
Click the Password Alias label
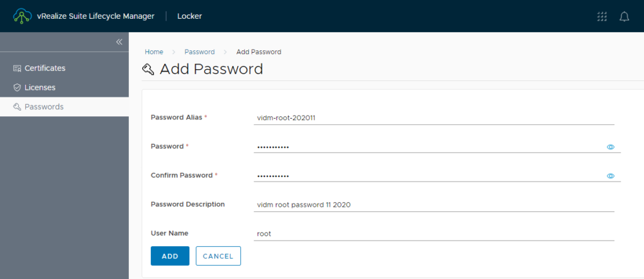177,118
